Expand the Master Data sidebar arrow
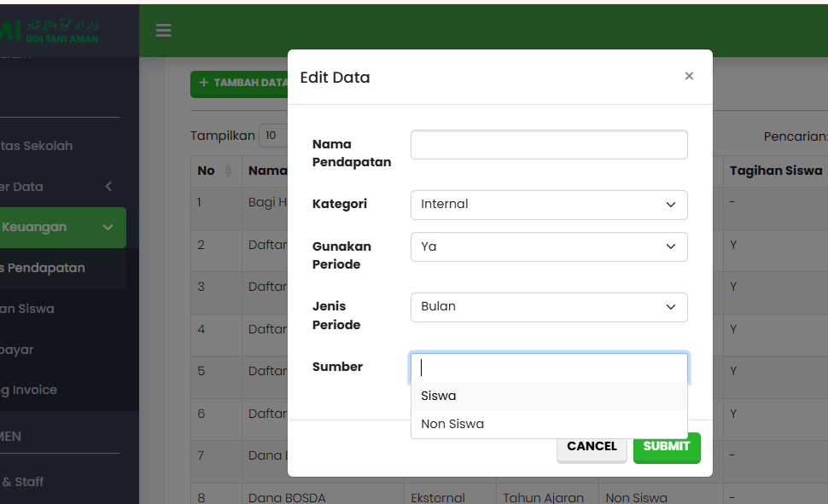Viewport: 828px width, 504px height. coord(108,187)
